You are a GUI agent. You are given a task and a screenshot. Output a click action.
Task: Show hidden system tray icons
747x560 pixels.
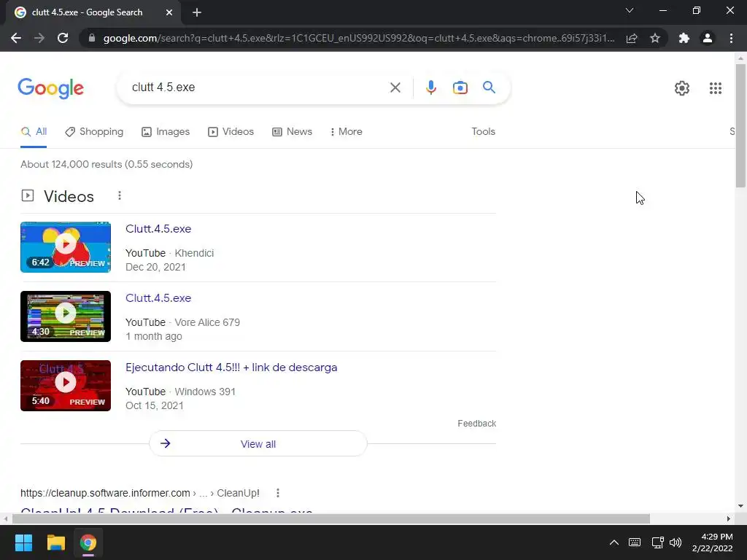tap(614, 542)
